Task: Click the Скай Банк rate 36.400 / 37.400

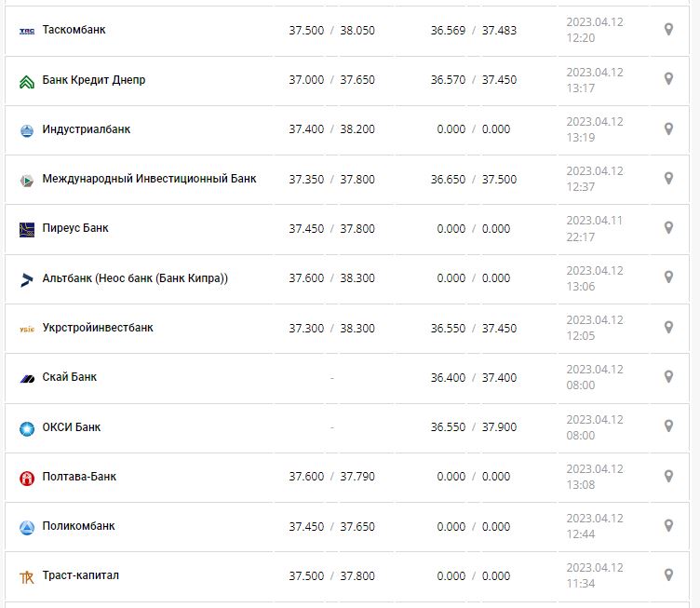Action: pyautogui.click(x=473, y=377)
